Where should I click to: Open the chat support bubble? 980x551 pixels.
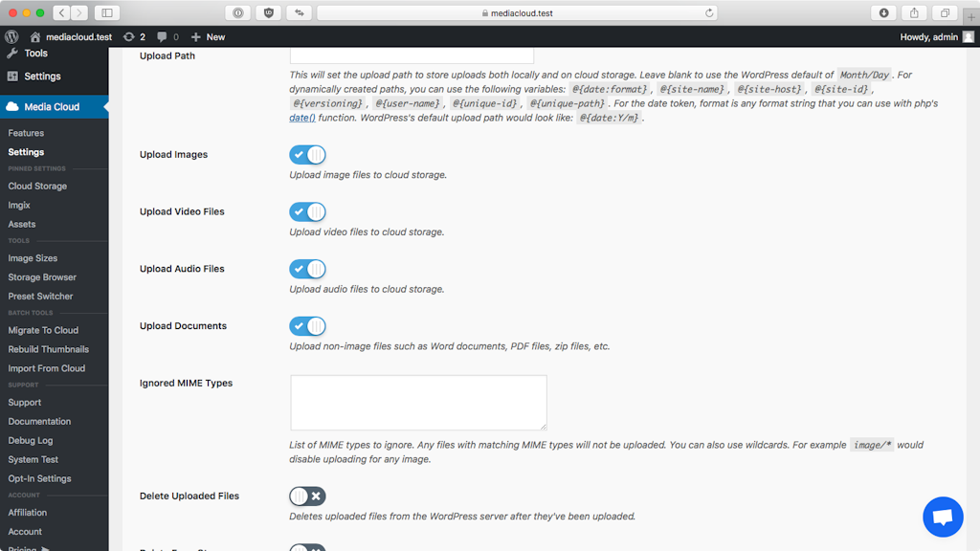pos(942,517)
